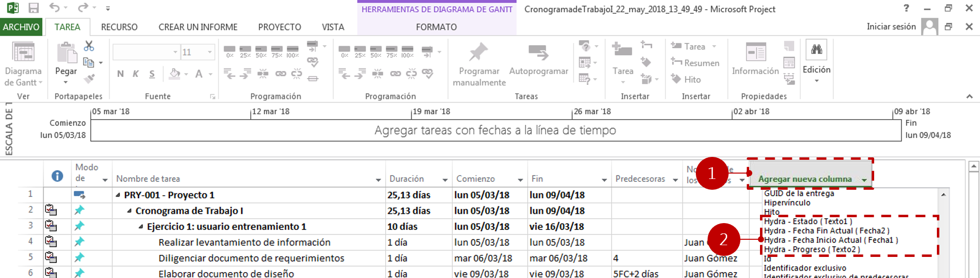This screenshot has height=278, width=980.
Task: Click the Save icon in quick access toolbar
Action: 33,8
